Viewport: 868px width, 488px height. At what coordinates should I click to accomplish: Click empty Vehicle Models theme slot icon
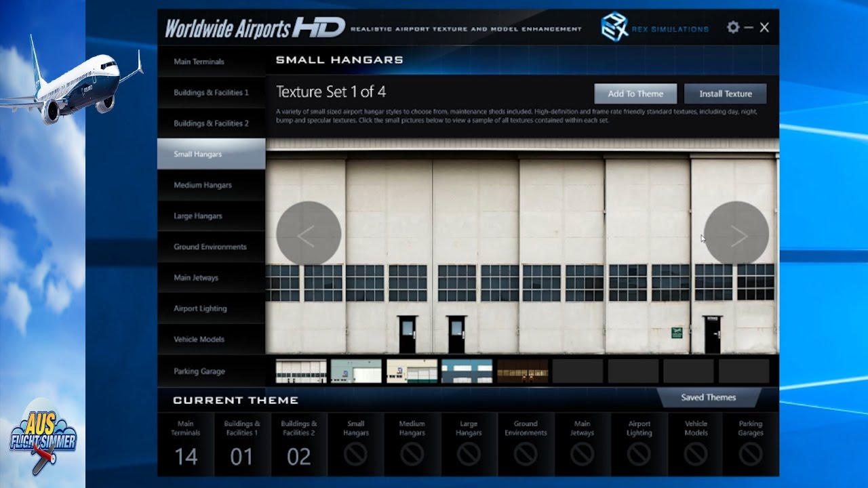[x=696, y=455]
